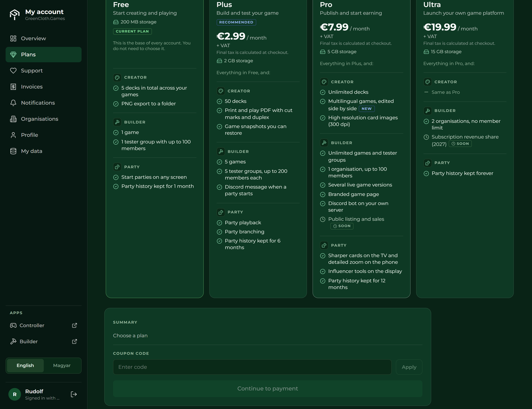Click the My data database icon
This screenshot has height=409, width=532.
(x=13, y=151)
